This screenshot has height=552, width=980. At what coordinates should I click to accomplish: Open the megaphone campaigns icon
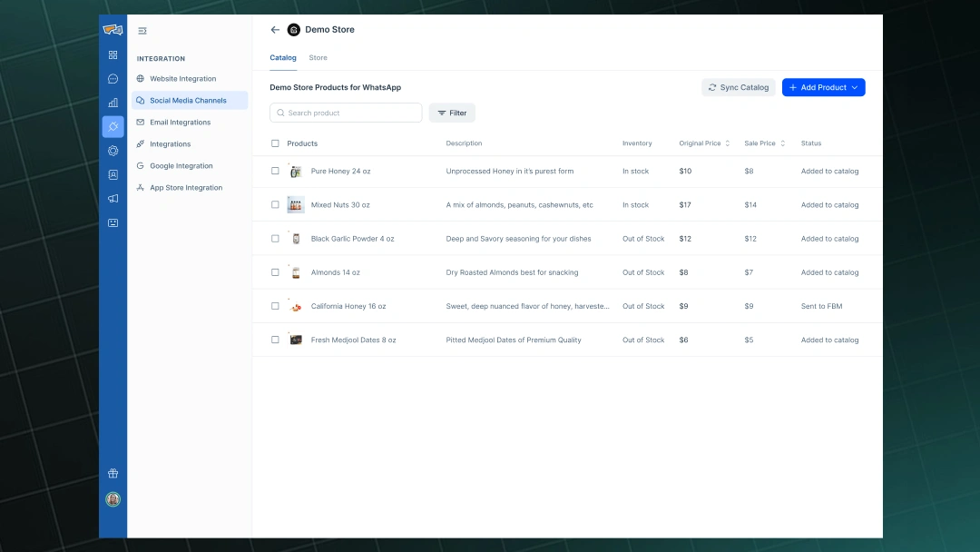pos(113,198)
